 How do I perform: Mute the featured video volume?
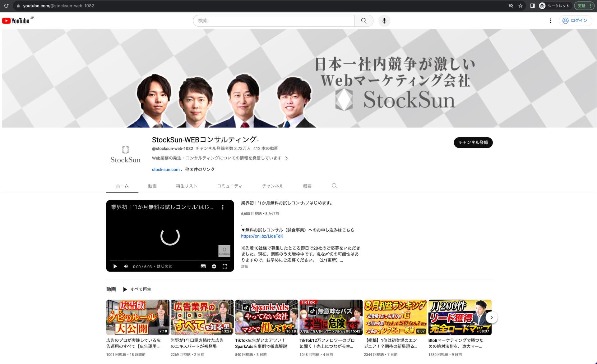click(x=126, y=266)
